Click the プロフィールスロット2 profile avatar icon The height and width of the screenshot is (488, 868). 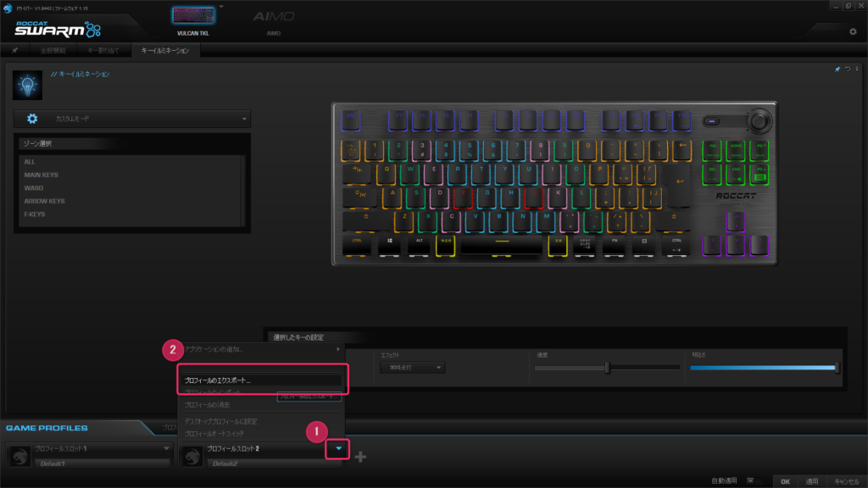click(x=192, y=456)
